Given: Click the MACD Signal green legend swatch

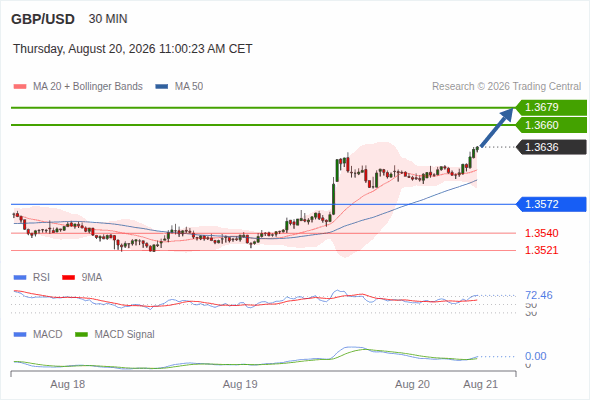Looking at the screenshot, I should click(x=81, y=335).
